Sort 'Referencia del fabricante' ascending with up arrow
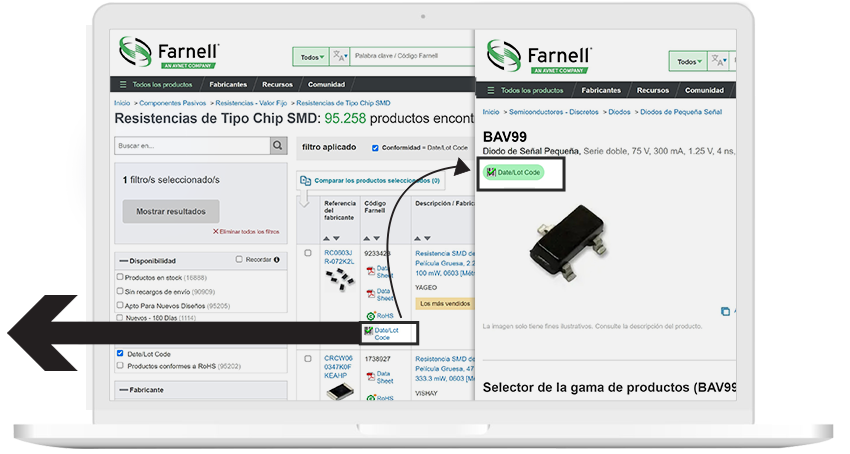The width and height of the screenshot is (850, 454). (x=326, y=239)
